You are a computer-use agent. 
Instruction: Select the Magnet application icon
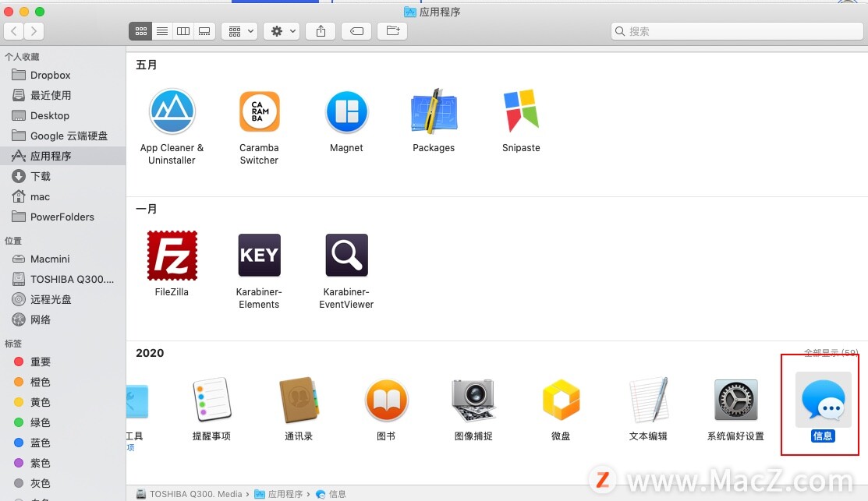(x=346, y=111)
